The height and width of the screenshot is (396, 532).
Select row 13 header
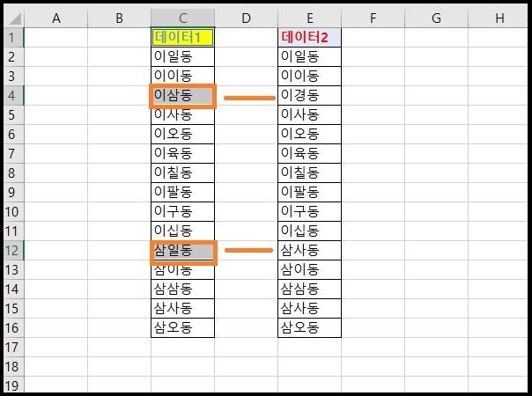coord(13,270)
